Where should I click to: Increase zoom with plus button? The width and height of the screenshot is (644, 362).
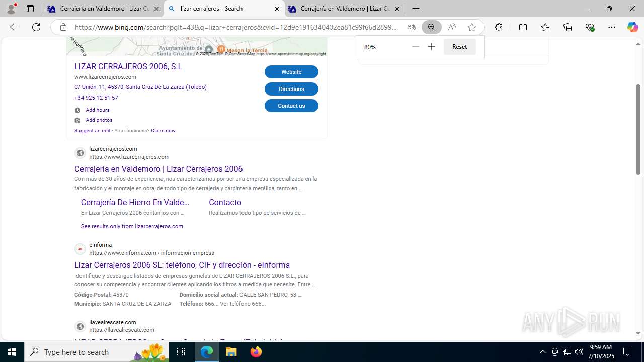coord(431,47)
